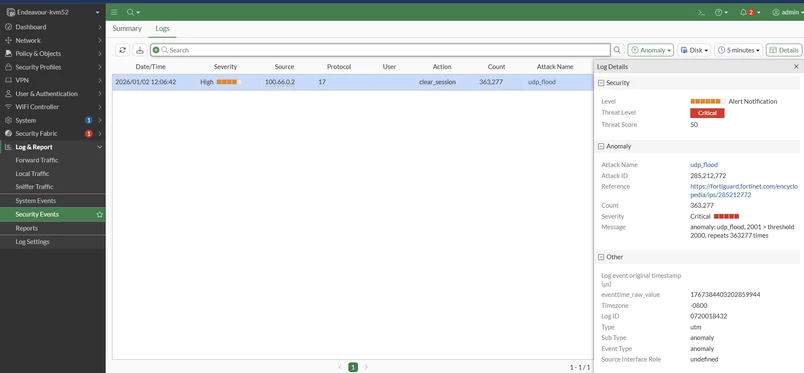Close the Log Details panel
The height and width of the screenshot is (373, 804).
tap(796, 67)
